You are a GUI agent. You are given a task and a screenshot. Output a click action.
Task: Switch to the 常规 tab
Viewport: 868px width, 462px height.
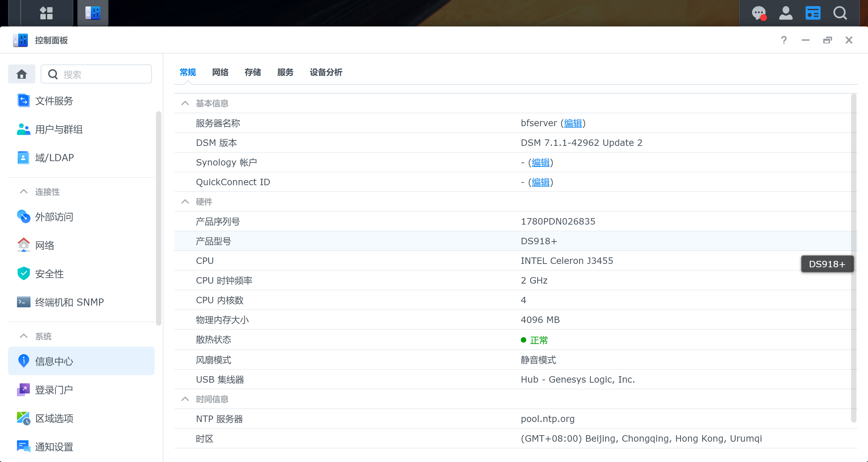(188, 72)
